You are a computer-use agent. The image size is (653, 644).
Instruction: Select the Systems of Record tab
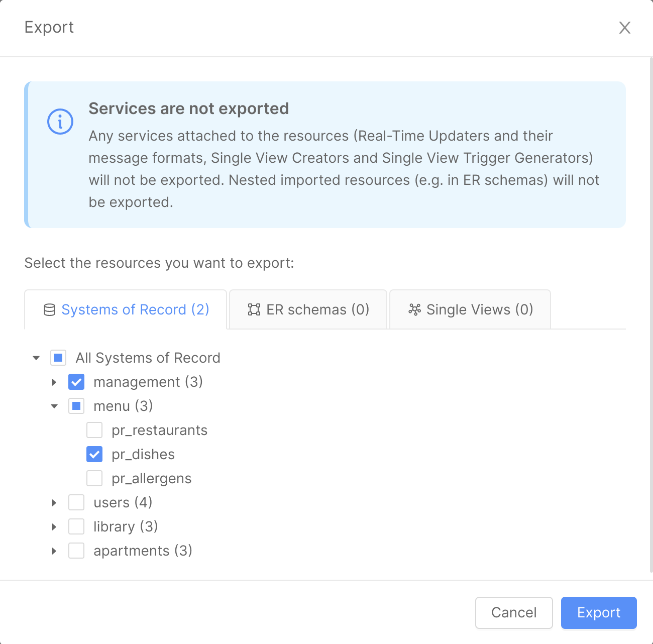pos(125,309)
